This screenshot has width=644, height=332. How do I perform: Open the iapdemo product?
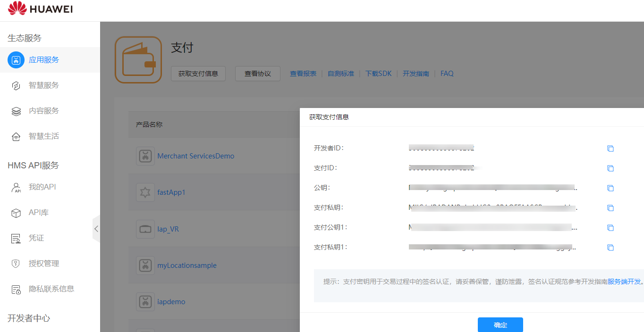(x=171, y=302)
